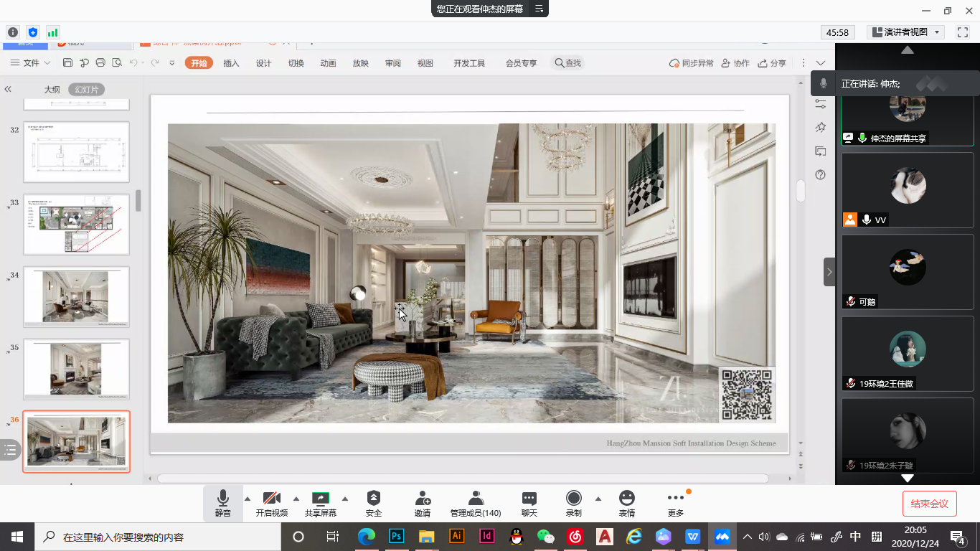Open the 演讲者视图 view dropdown
Screen dimensions: 980x551
[906, 32]
